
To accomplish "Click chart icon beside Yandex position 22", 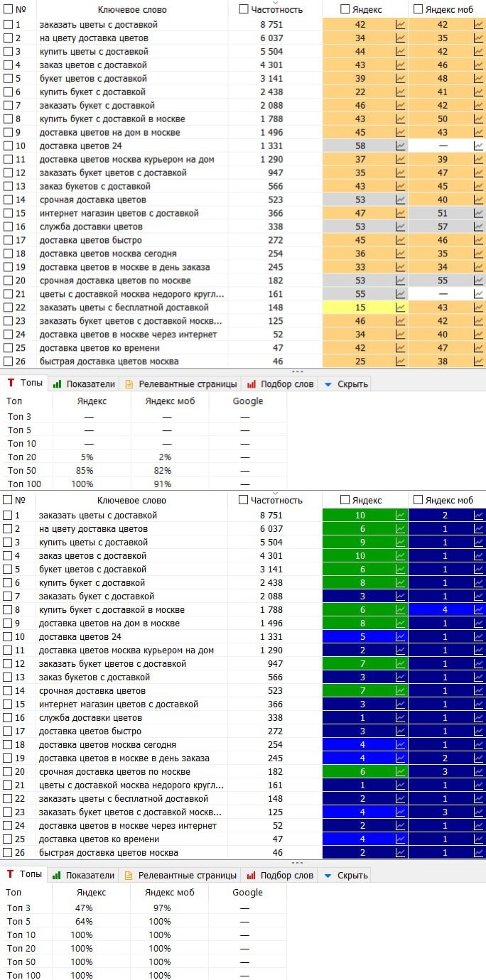I will tap(401, 92).
